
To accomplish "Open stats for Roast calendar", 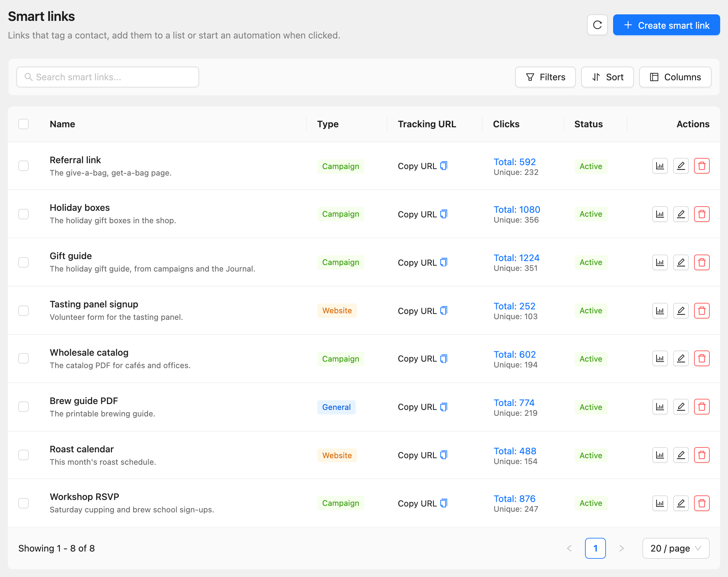I will tap(660, 455).
